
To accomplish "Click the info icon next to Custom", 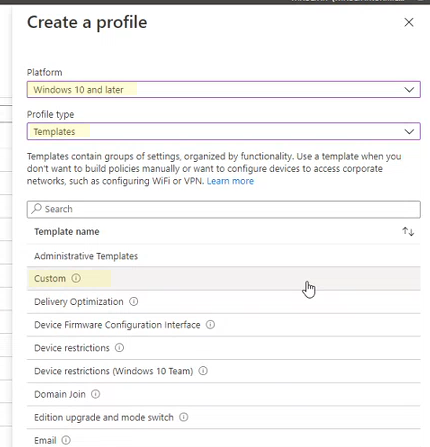I will pyautogui.click(x=76, y=278).
